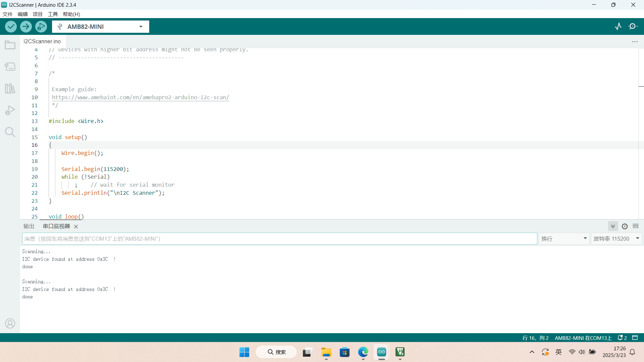Open the account profile icon in sidebar
The width and height of the screenshot is (644, 362).
pyautogui.click(x=10, y=323)
